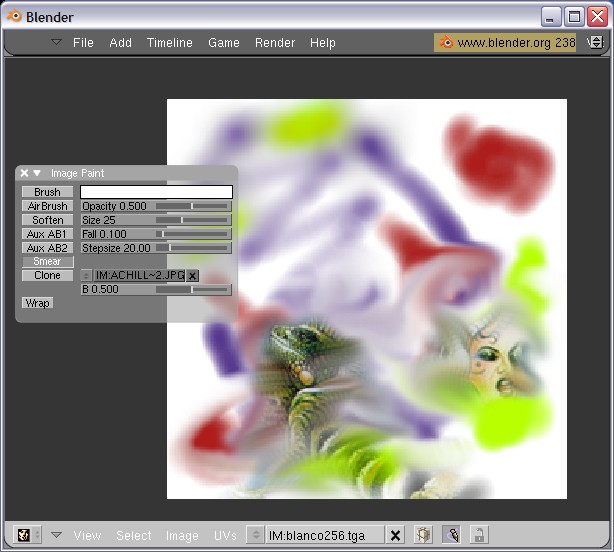614x552 pixels.
Task: Open the Add menu
Action: coord(120,42)
